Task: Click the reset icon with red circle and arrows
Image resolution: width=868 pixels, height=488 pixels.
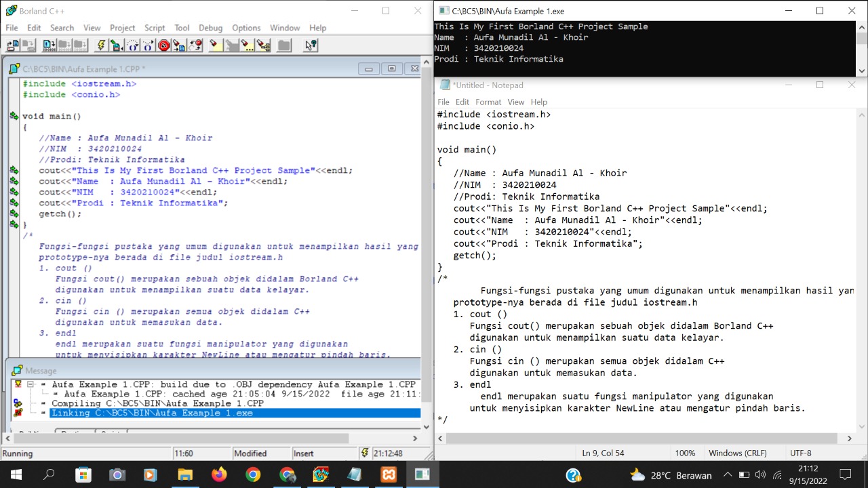Action: pyautogui.click(x=195, y=45)
